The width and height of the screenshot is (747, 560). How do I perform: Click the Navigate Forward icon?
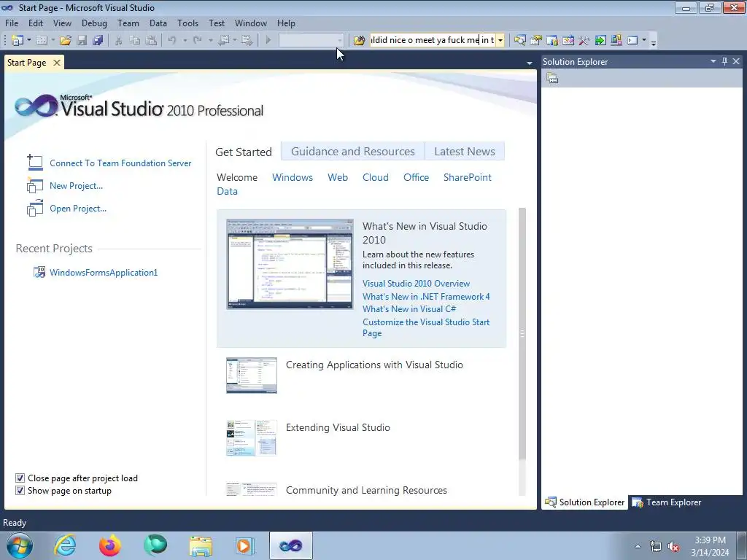pos(247,41)
